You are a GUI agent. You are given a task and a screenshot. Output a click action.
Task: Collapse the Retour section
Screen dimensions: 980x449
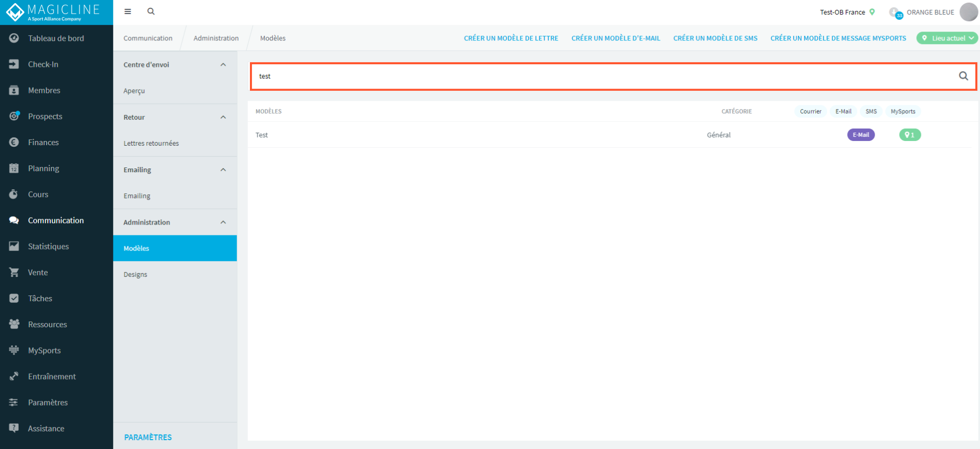pyautogui.click(x=223, y=117)
